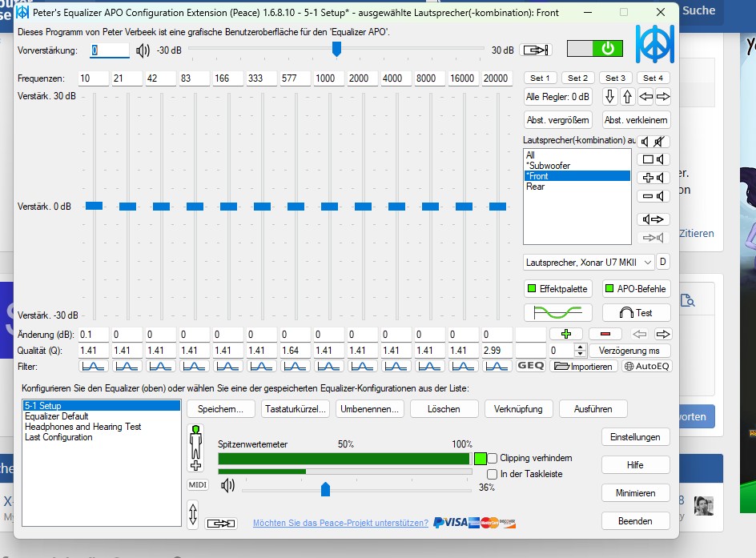Screen dimensions: 756x558
Task: Click the Beenden button
Action: tap(635, 521)
